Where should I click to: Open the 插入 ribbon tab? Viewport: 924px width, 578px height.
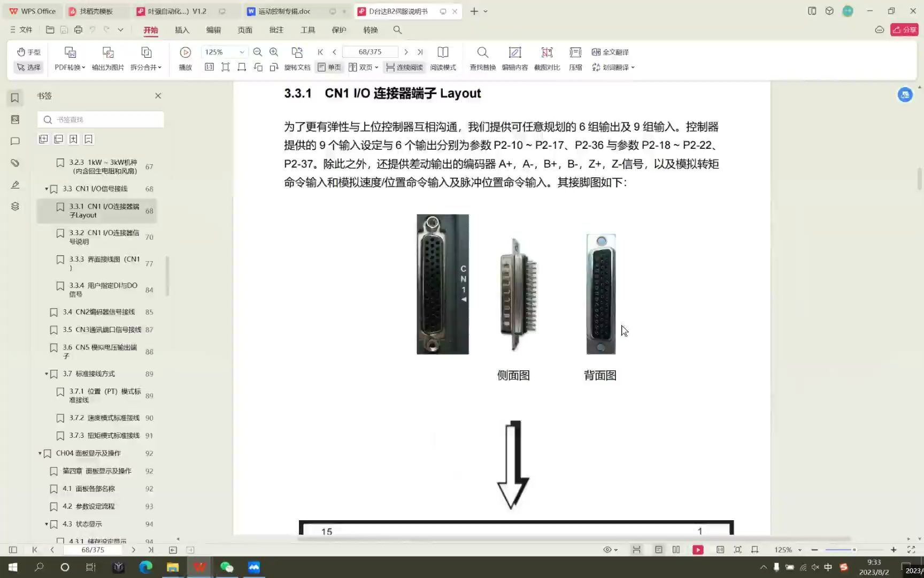click(x=182, y=30)
